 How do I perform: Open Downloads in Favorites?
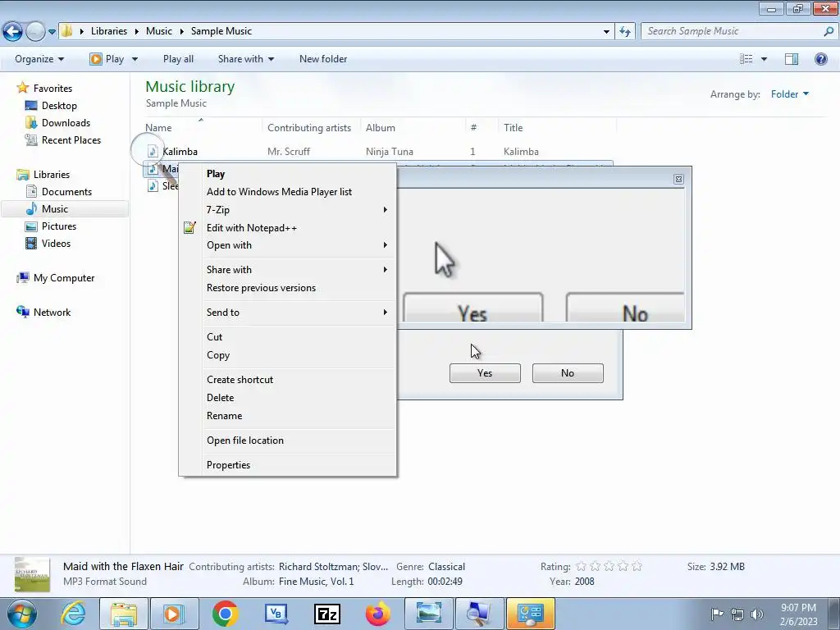click(66, 123)
